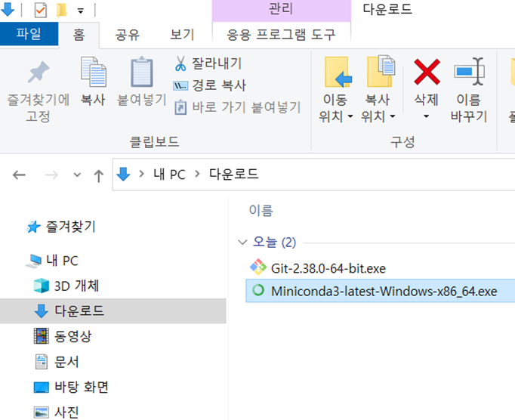This screenshot has height=420, width=515.
Task: Click the Up one level arrow
Action: tap(98, 175)
